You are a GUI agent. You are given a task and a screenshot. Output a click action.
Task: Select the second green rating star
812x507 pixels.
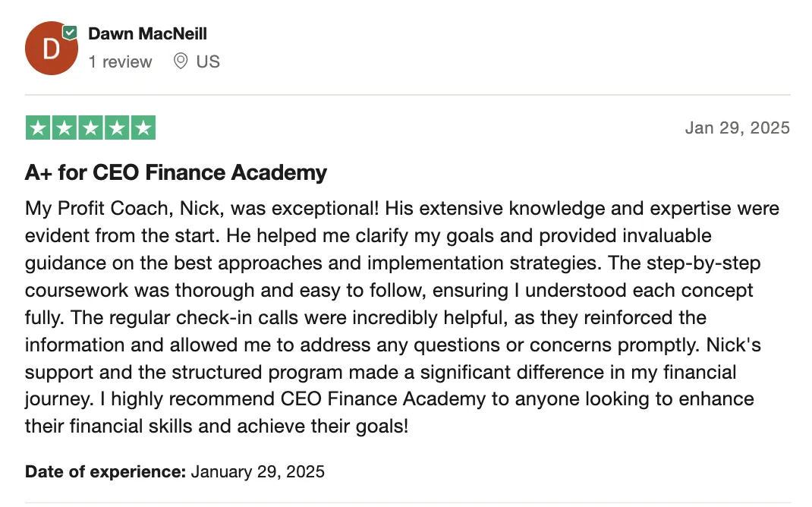[x=65, y=128]
